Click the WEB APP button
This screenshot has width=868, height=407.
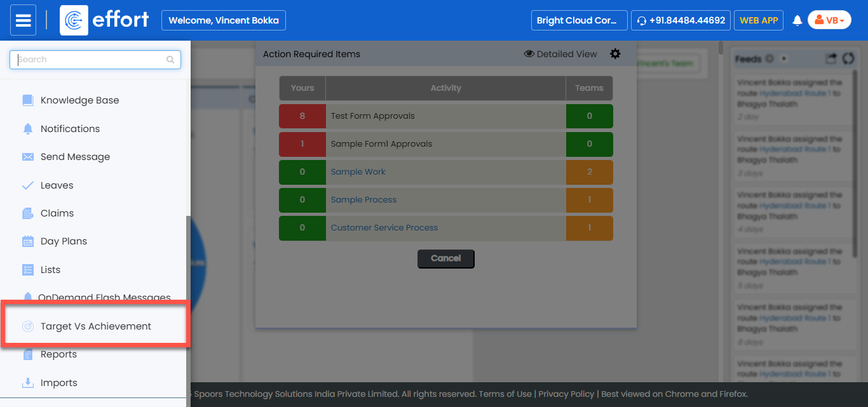tap(759, 20)
